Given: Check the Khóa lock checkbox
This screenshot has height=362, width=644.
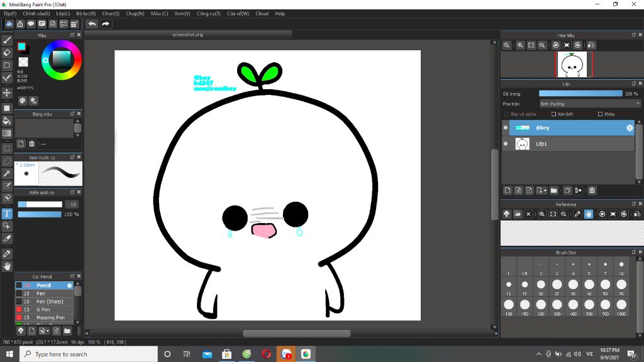Looking at the screenshot, I should (x=600, y=114).
